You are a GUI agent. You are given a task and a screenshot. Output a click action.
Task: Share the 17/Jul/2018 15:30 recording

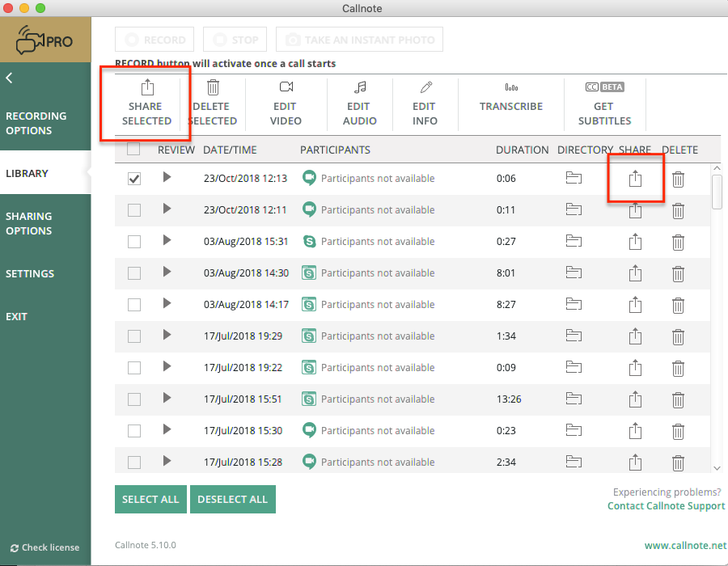pyautogui.click(x=635, y=431)
